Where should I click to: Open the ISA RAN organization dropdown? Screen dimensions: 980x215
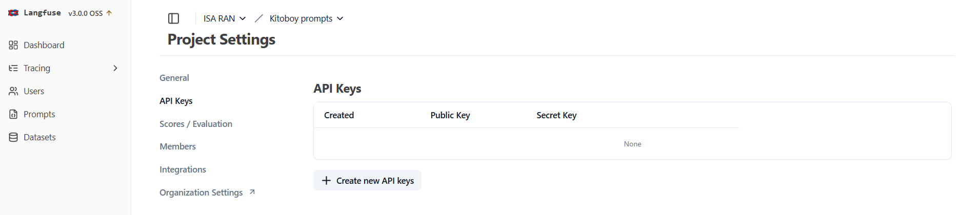point(225,18)
